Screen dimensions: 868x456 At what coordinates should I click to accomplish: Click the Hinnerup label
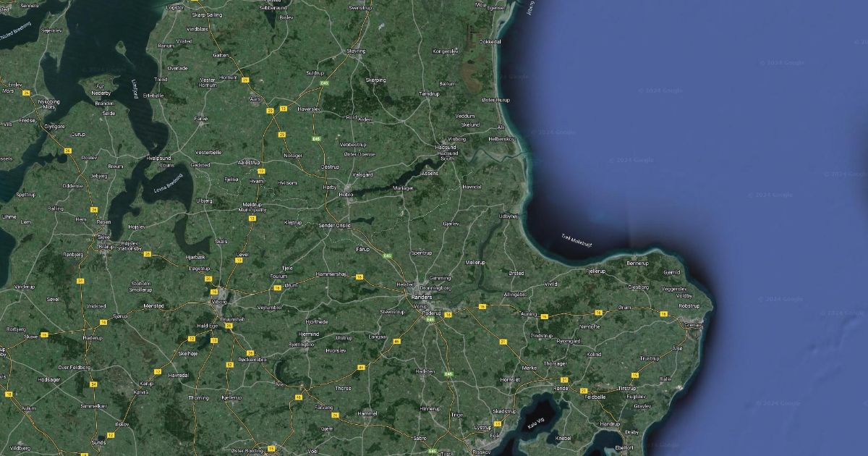pos(430,409)
